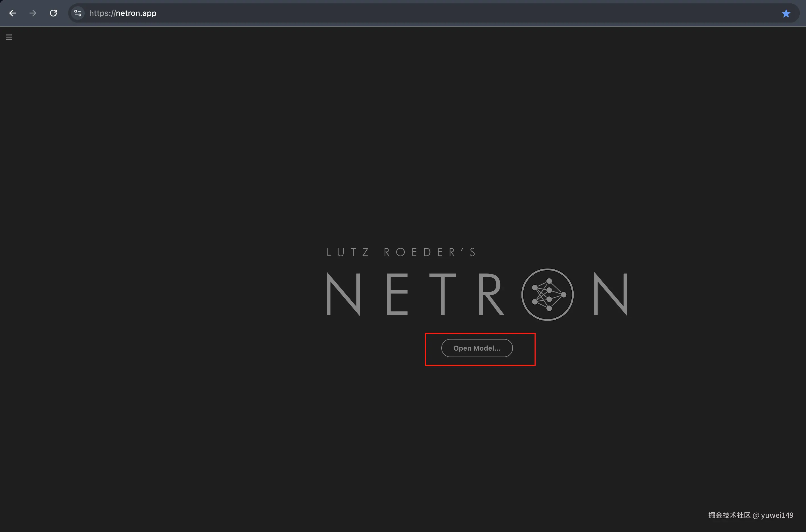Click the https:// prefix in the URL
Image resolution: width=806 pixels, height=532 pixels.
click(102, 13)
